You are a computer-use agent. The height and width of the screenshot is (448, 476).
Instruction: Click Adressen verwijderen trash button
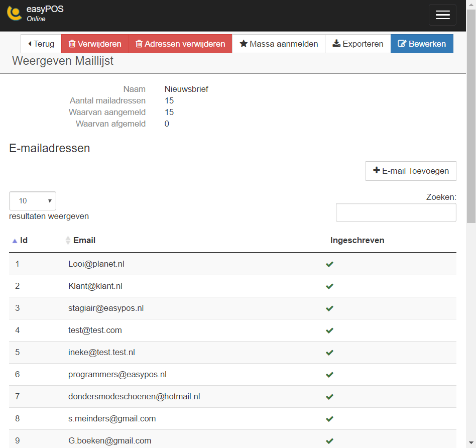click(180, 44)
